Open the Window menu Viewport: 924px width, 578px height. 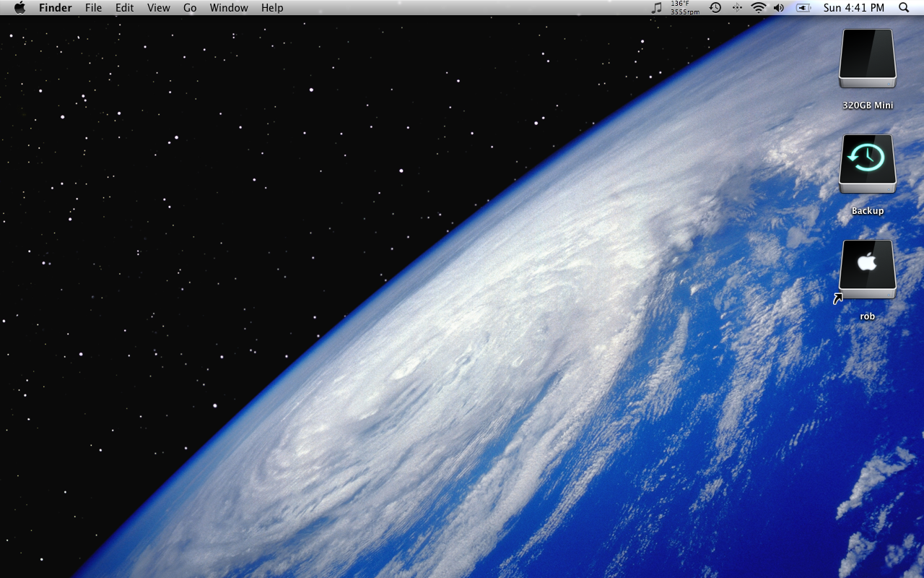pos(229,8)
